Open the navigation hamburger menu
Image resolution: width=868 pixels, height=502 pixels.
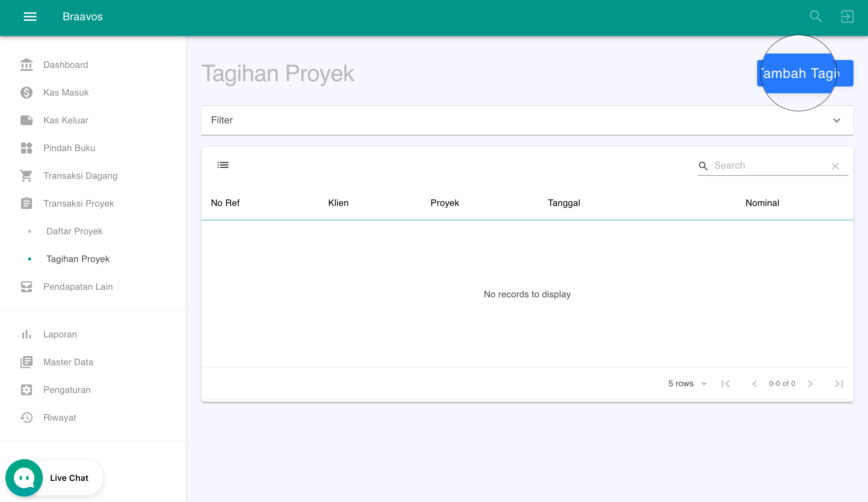pos(30,17)
